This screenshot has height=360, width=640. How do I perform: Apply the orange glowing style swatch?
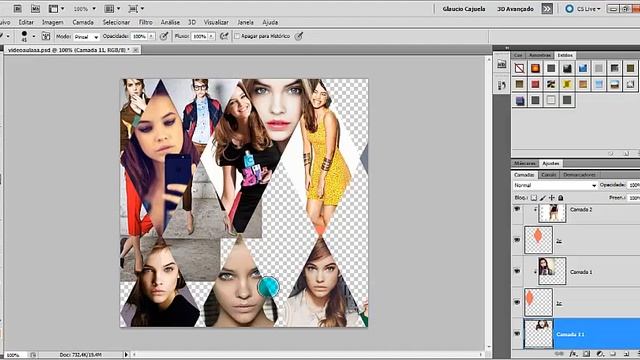pyautogui.click(x=535, y=68)
